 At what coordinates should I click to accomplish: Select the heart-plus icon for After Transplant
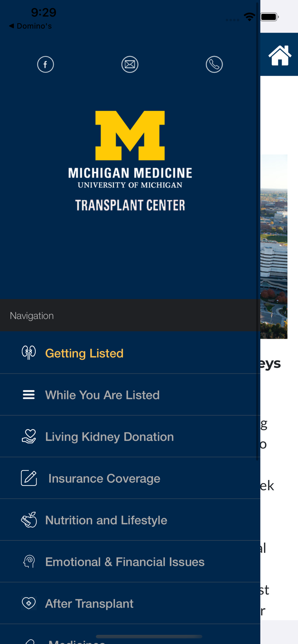pyautogui.click(x=28, y=603)
